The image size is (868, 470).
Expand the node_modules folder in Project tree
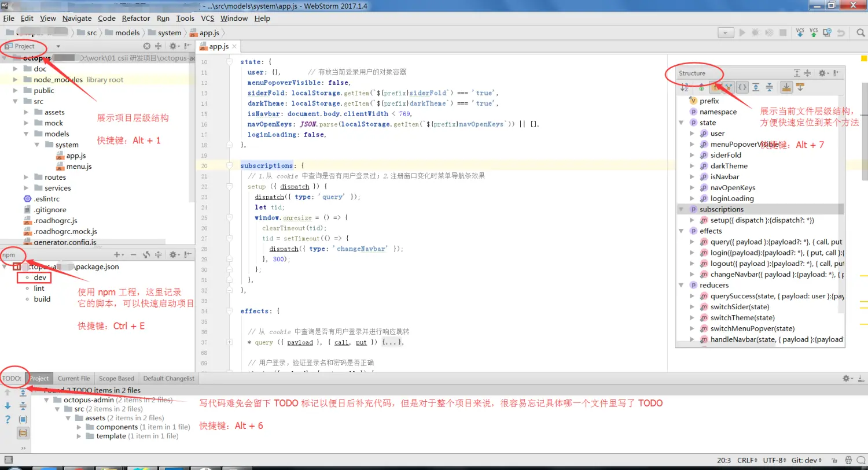tap(15, 80)
